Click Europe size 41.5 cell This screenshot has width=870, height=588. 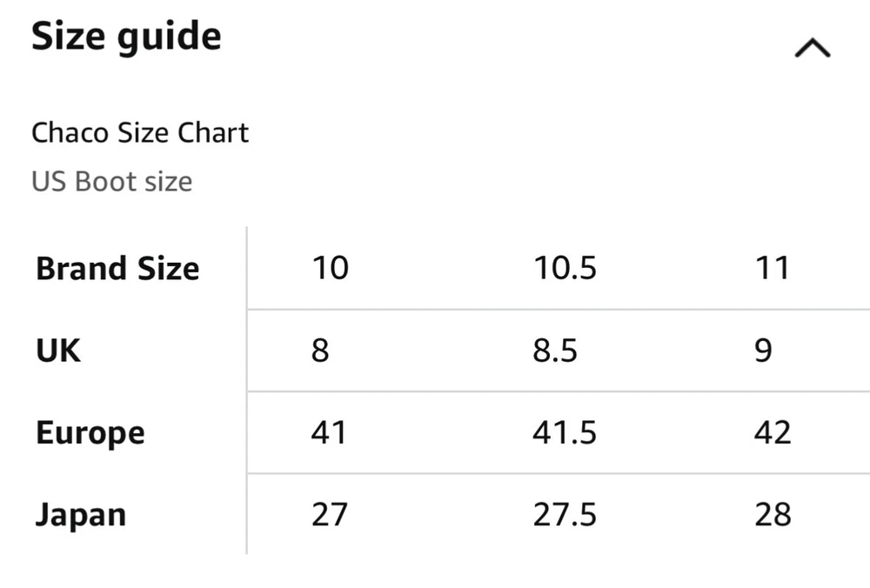[565, 432]
